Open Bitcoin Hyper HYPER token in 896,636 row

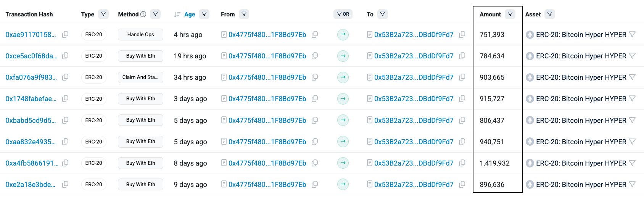tap(581, 185)
